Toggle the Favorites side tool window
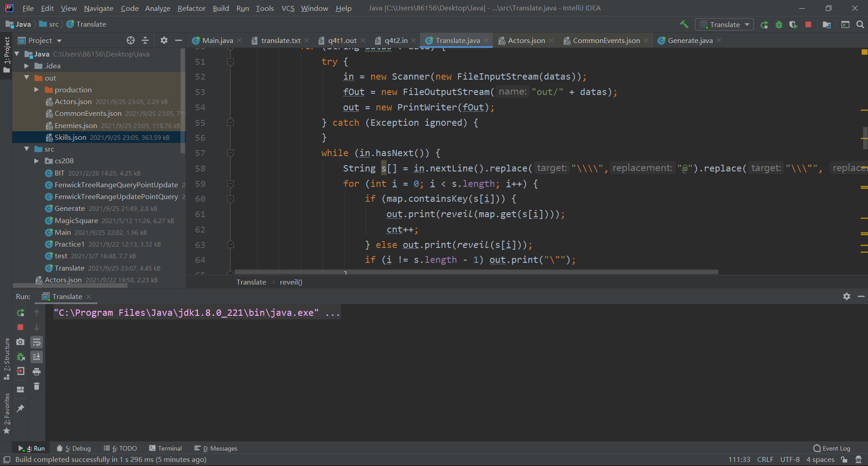The image size is (868, 466). pos(6,413)
